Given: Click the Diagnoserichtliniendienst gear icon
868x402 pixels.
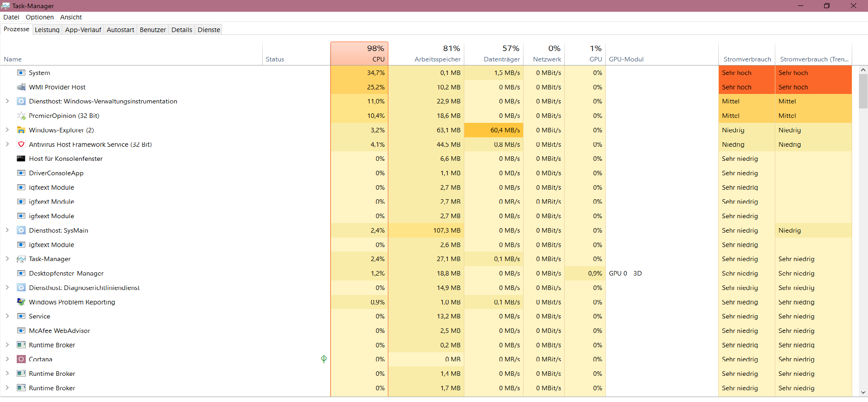Looking at the screenshot, I should click(x=21, y=288).
